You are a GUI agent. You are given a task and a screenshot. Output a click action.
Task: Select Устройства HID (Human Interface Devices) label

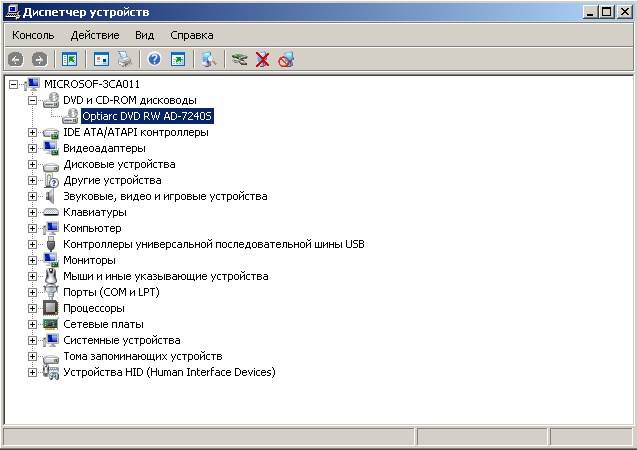[169, 372]
